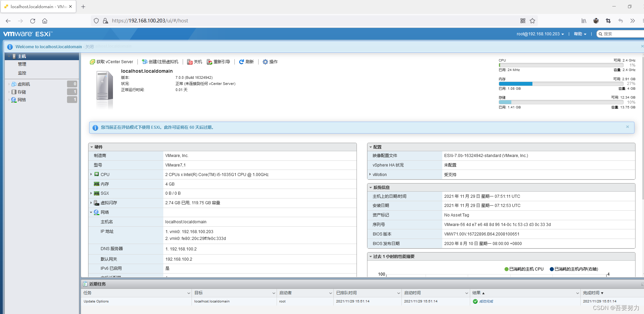Collapse the Configuration (配置) panel
The height and width of the screenshot is (314, 644).
point(370,147)
